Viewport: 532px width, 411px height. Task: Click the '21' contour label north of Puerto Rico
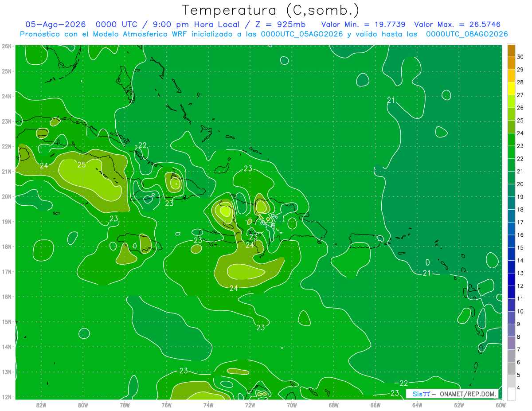[391, 100]
